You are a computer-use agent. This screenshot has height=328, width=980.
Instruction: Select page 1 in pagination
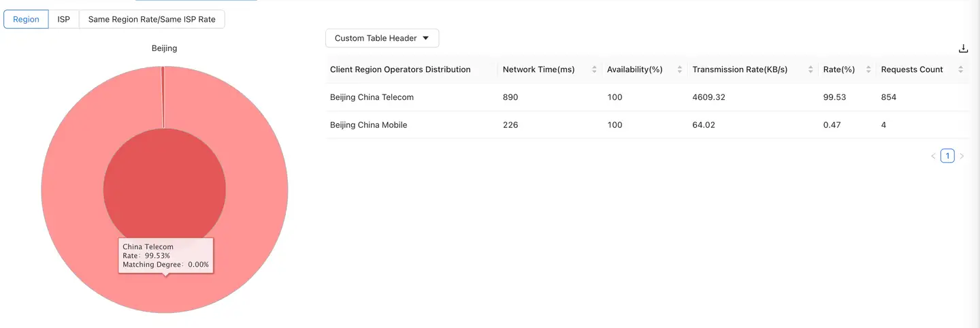tap(947, 156)
